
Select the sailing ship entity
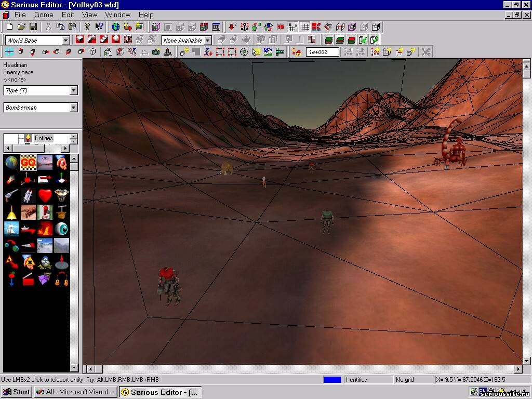coord(11,229)
